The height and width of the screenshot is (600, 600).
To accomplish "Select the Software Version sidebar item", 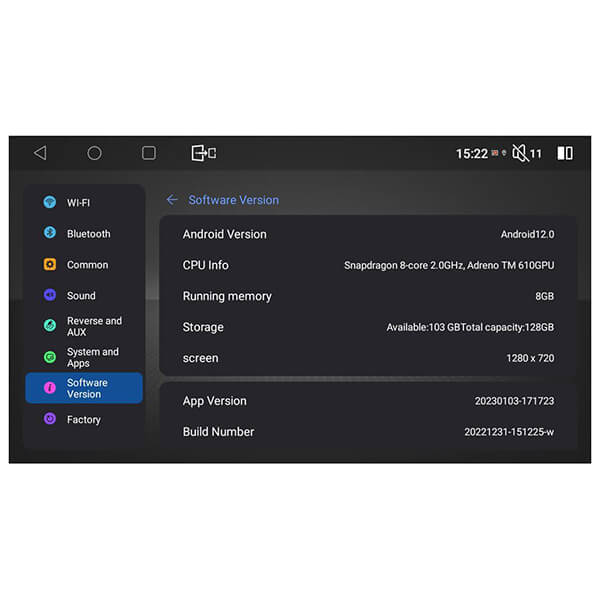I will coord(85,388).
